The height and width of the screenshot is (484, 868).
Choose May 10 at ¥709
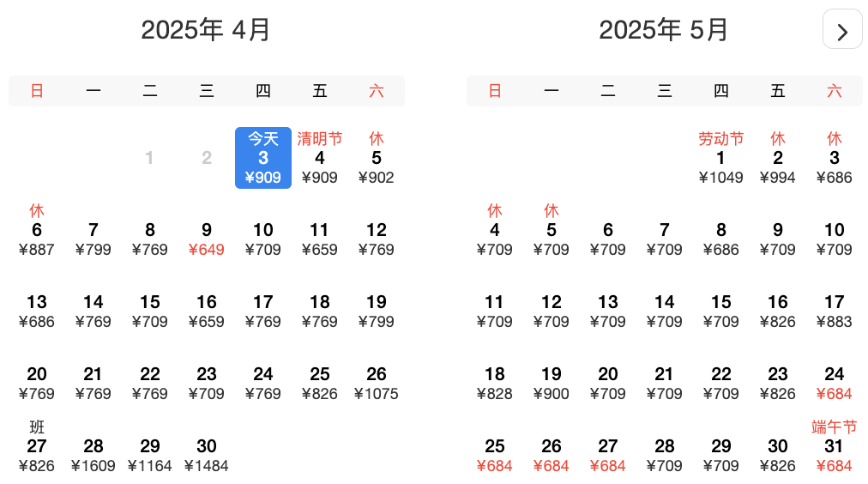click(835, 239)
